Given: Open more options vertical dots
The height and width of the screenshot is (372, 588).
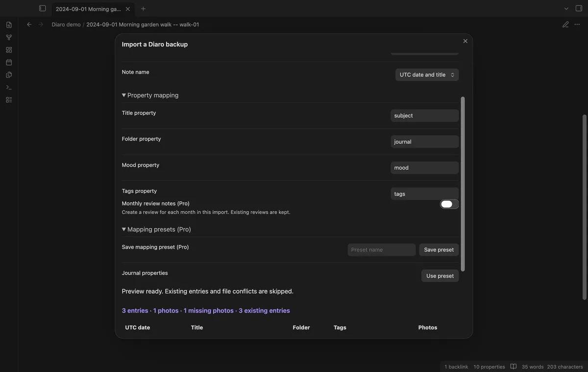Looking at the screenshot, I should click(x=578, y=24).
